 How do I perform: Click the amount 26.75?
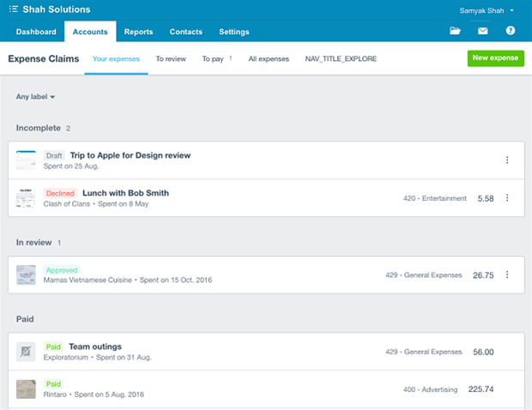point(483,275)
